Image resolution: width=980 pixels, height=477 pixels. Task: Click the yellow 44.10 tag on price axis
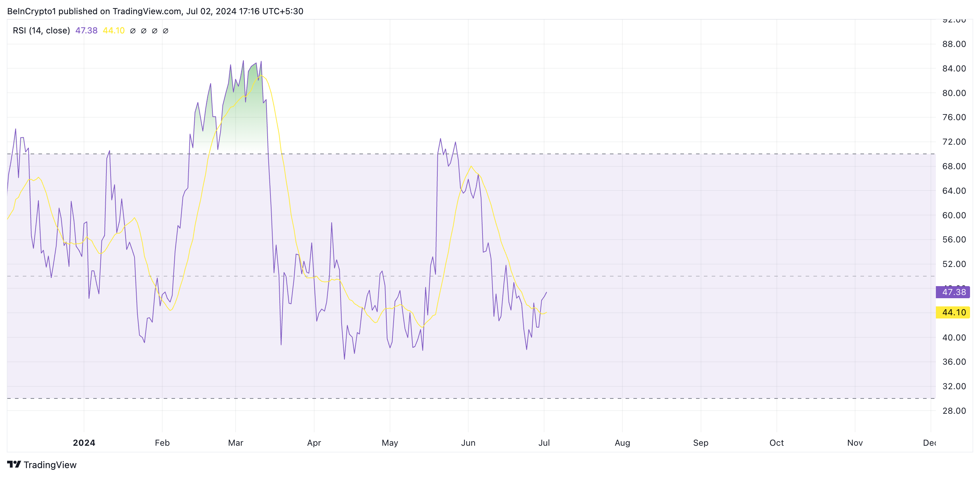(x=953, y=312)
